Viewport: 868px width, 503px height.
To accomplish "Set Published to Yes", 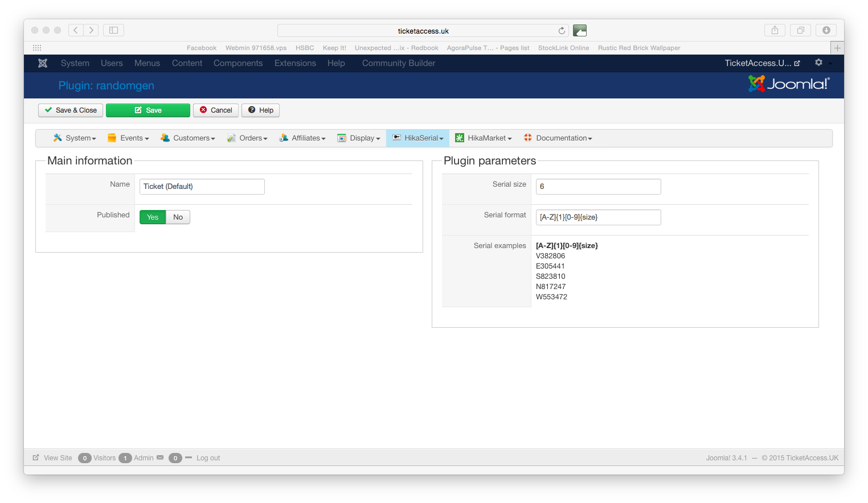I will point(153,217).
